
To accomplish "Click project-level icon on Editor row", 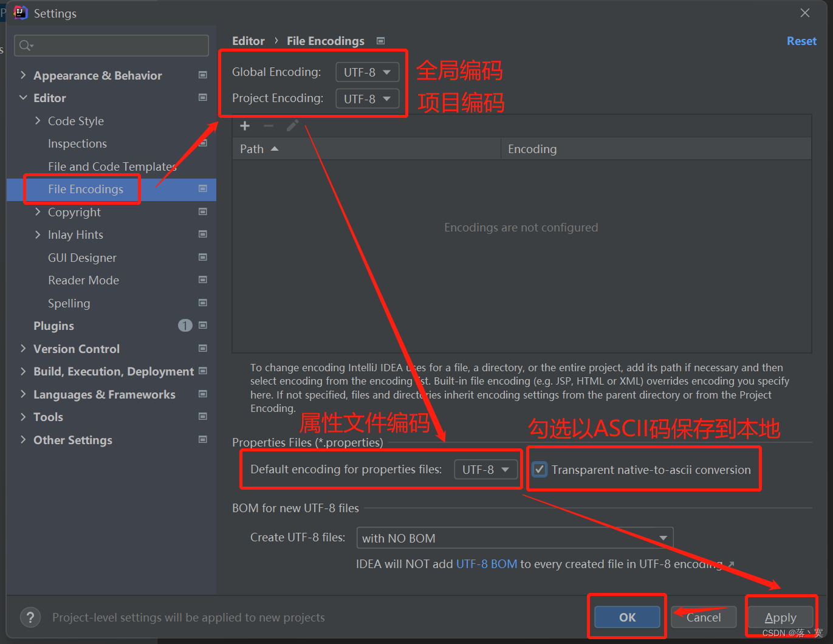I will 203,98.
